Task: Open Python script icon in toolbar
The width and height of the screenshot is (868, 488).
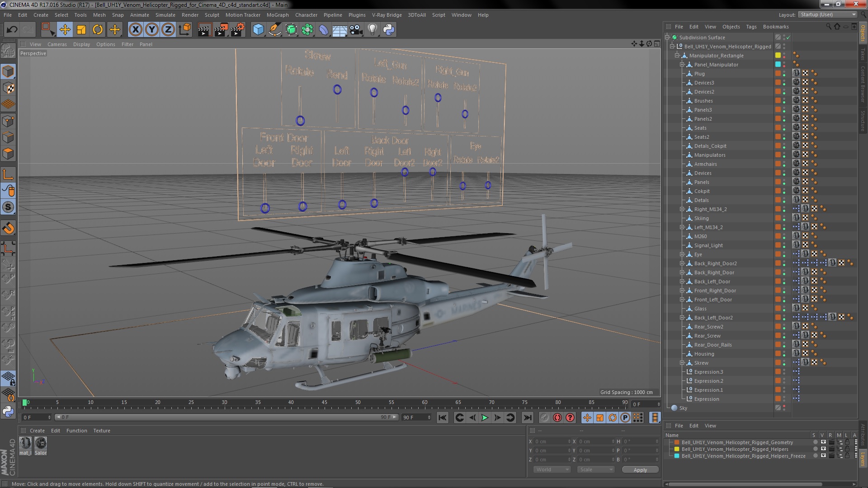Action: [389, 30]
